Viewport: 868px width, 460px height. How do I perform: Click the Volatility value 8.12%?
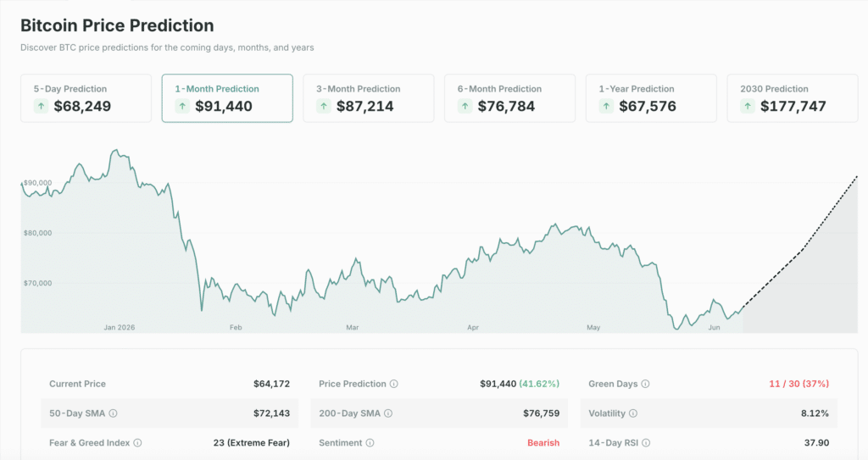pos(815,413)
